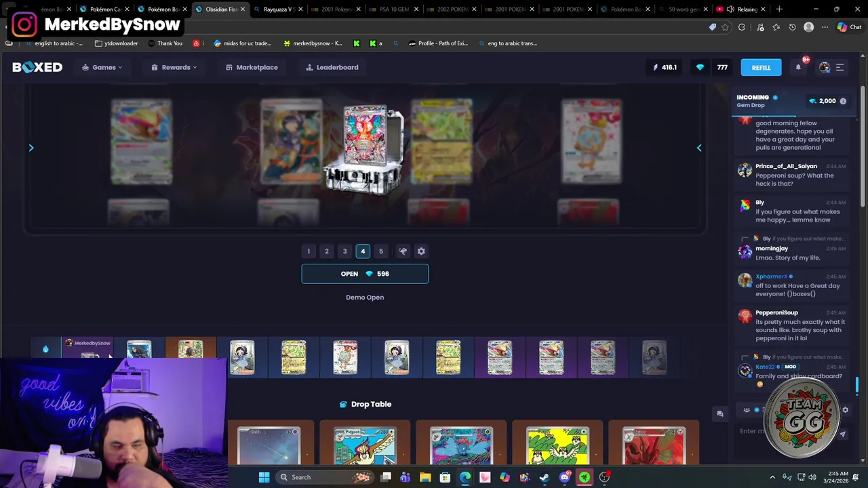868x488 pixels.
Task: Open the browser history clock icon
Action: click(x=792, y=27)
